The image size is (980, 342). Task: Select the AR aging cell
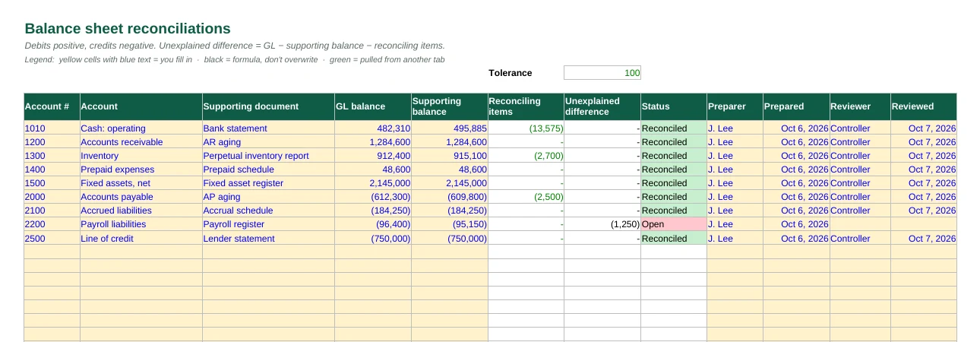coord(268,142)
